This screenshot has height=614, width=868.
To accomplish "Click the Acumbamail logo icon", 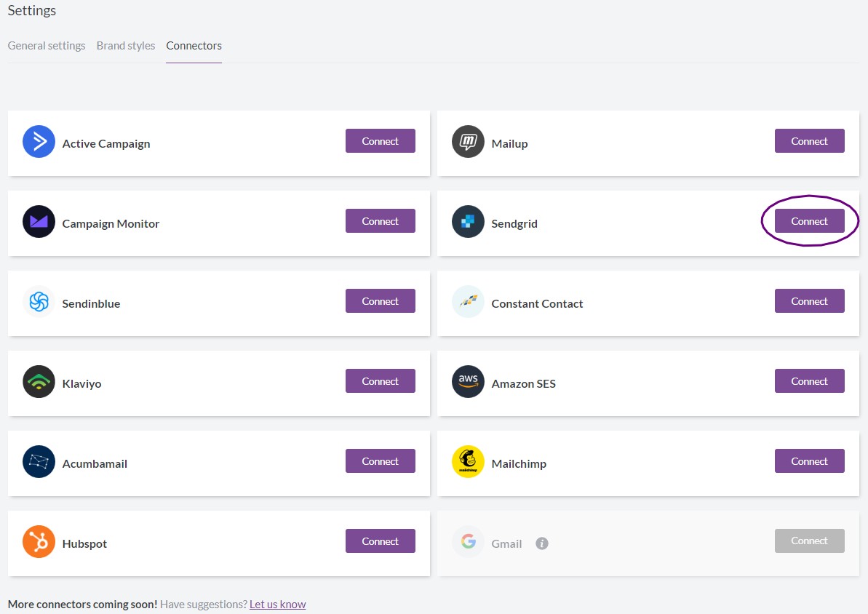I will point(39,462).
